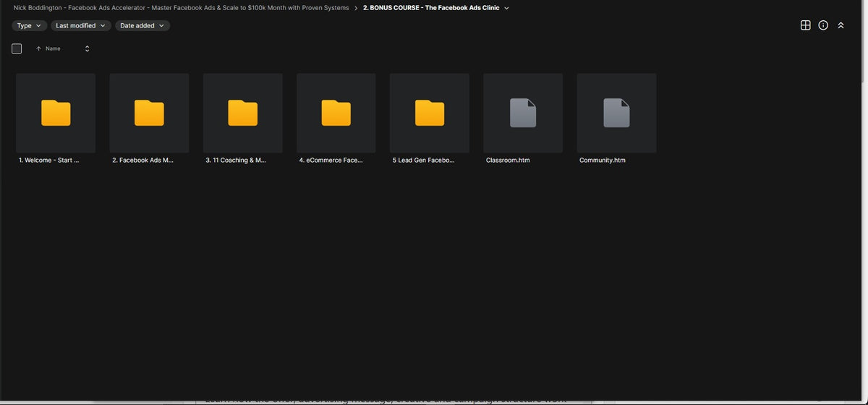Open the '5 Lead Gen Facebo...' folder icon

point(430,113)
